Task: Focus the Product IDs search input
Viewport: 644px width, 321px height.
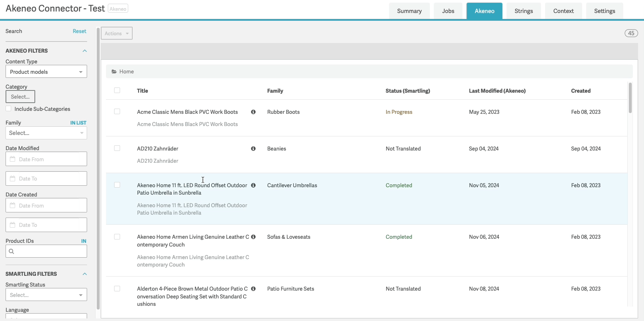Action: (x=46, y=251)
